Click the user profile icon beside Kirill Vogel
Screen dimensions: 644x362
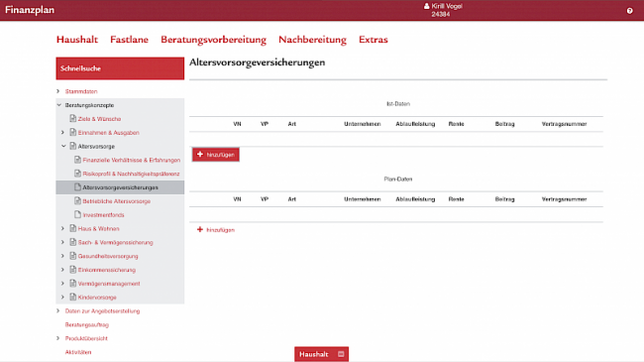click(x=426, y=6)
